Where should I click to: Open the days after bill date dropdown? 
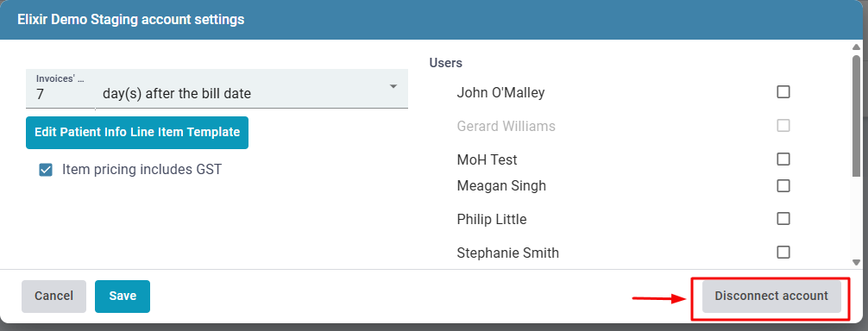[252, 89]
